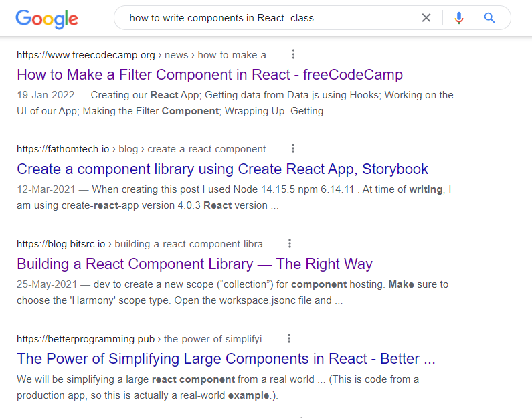Start voice search with the microphone icon
This screenshot has height=418, width=532.
[458, 17]
